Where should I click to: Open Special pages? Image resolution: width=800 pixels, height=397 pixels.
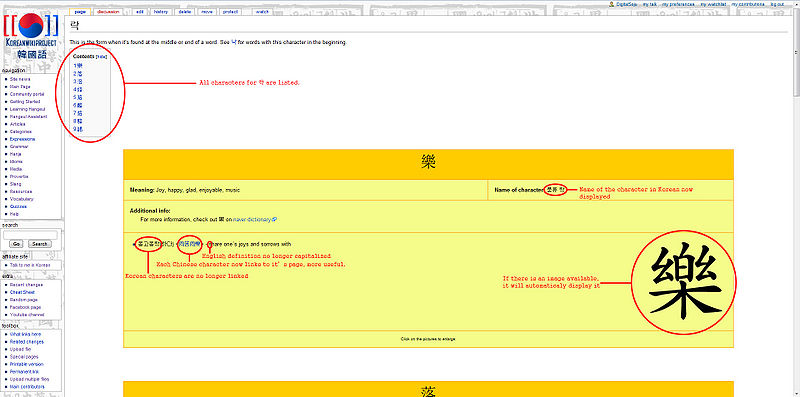24,357
